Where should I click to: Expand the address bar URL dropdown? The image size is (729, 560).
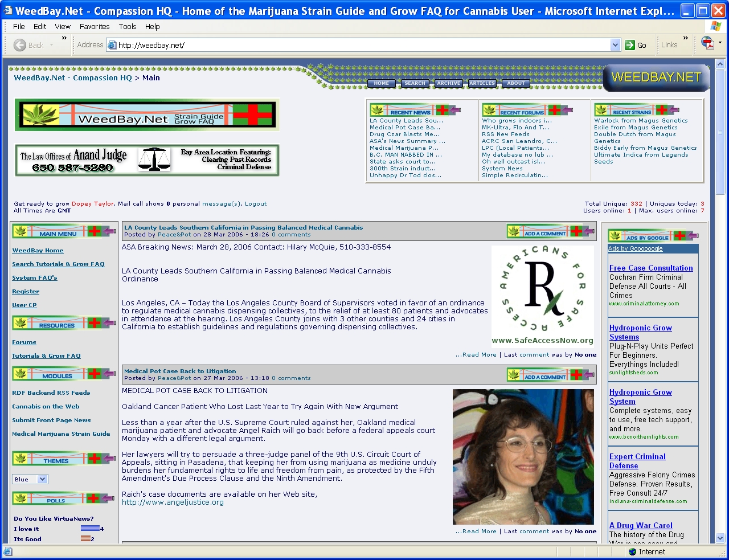coord(615,45)
